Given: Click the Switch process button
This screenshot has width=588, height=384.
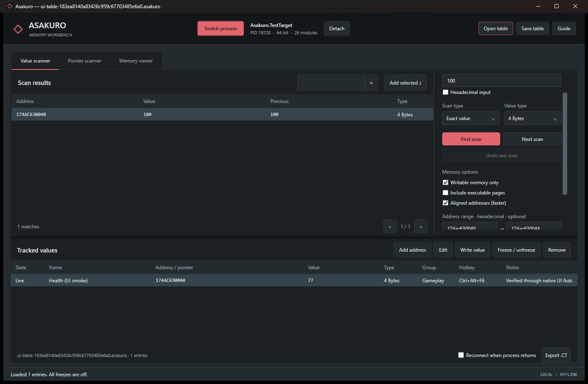Looking at the screenshot, I should [220, 29].
